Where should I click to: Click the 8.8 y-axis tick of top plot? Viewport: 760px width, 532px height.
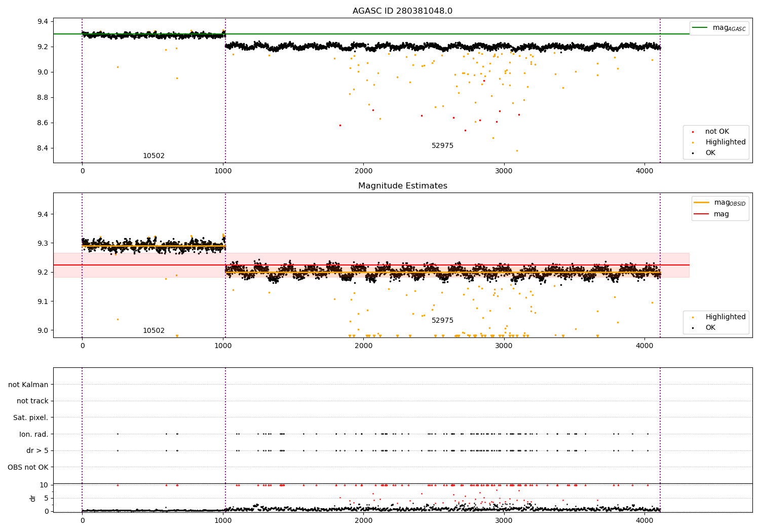tap(43, 98)
